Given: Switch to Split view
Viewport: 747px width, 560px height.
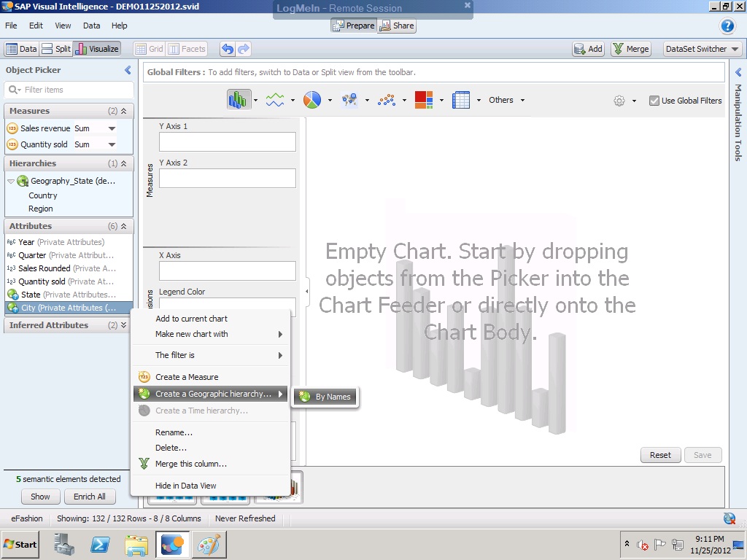Looking at the screenshot, I should (56, 49).
